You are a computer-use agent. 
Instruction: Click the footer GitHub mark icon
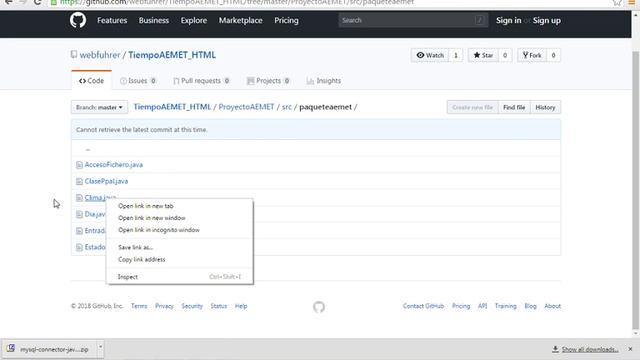point(319,307)
